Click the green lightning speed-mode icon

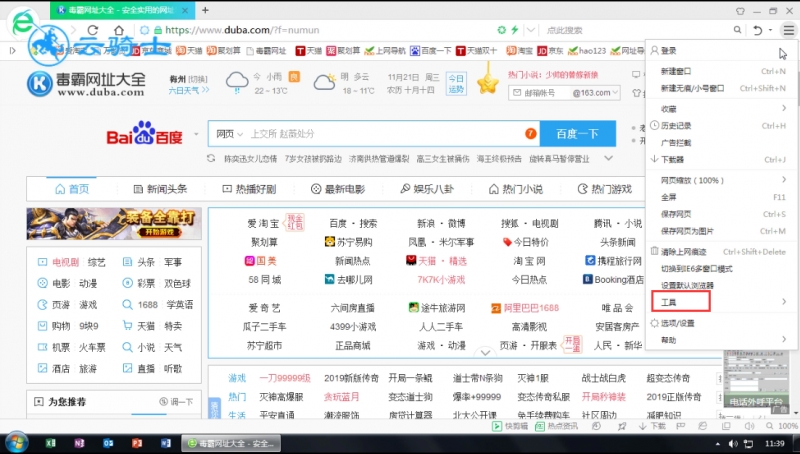(515, 30)
